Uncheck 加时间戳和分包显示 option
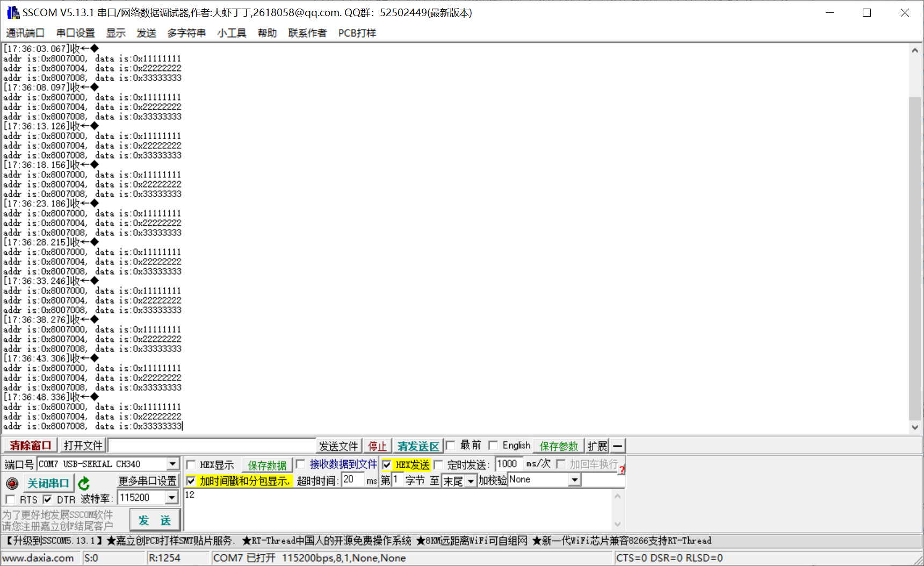Screen dimensions: 924x566 tap(191, 481)
